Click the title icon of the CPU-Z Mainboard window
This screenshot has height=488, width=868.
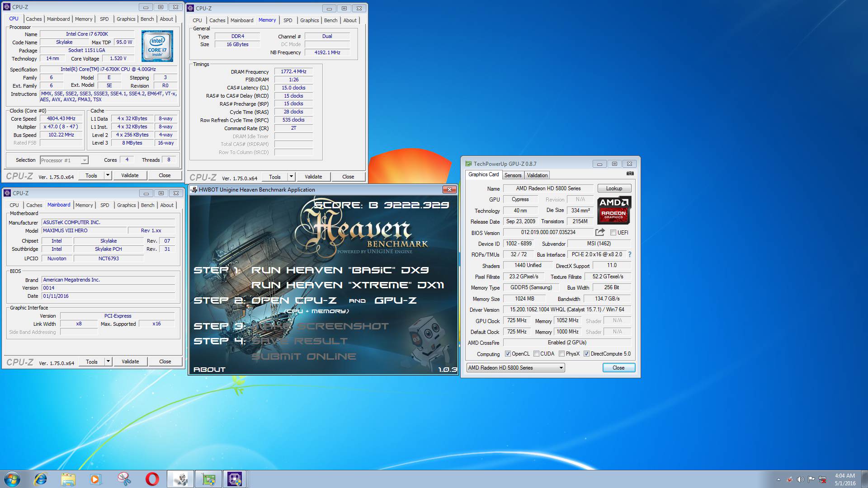(7, 193)
